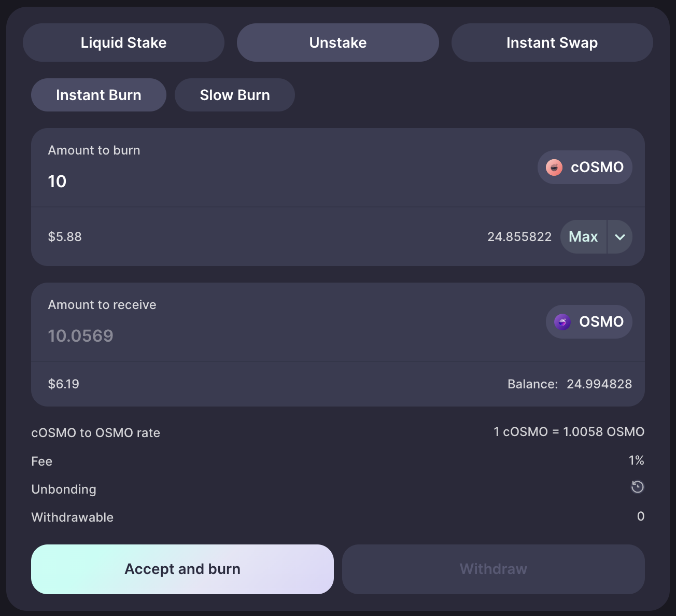Screen dimensions: 676x616
Task: Select the Unstake tab
Action: (x=338, y=43)
